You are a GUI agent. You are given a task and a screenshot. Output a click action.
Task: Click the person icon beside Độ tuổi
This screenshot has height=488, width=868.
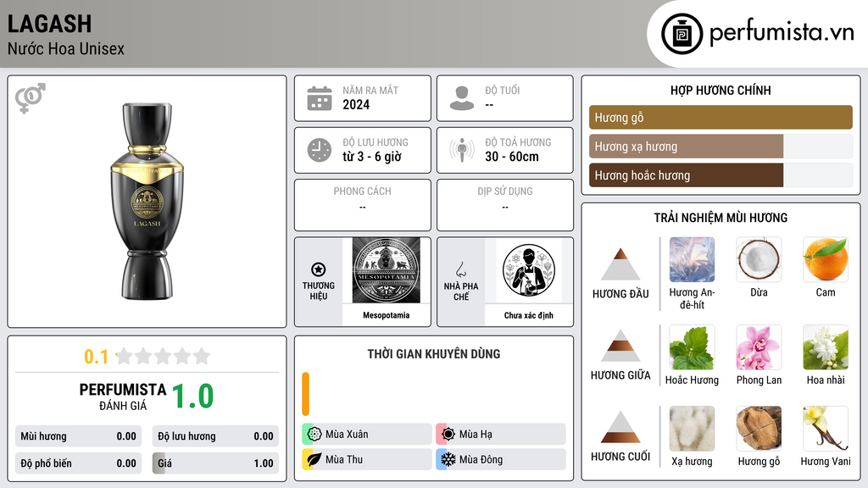[x=462, y=98]
